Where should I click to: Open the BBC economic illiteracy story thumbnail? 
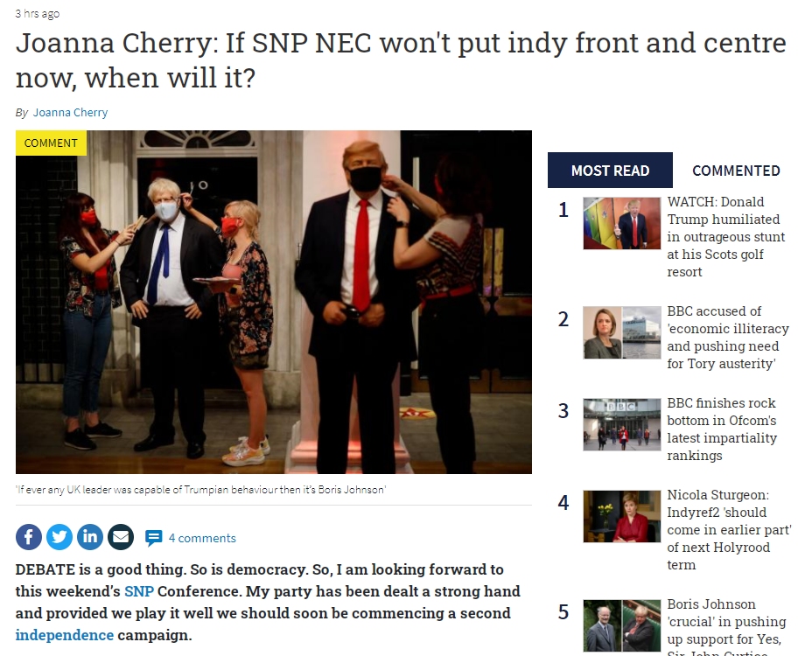[x=622, y=332]
